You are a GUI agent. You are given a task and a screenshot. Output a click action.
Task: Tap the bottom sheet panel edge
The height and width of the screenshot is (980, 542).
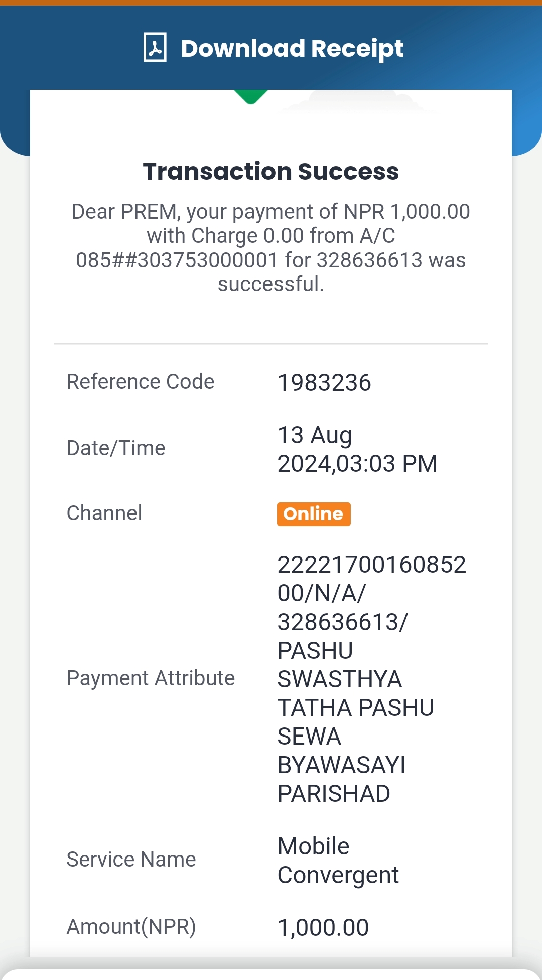(271, 974)
